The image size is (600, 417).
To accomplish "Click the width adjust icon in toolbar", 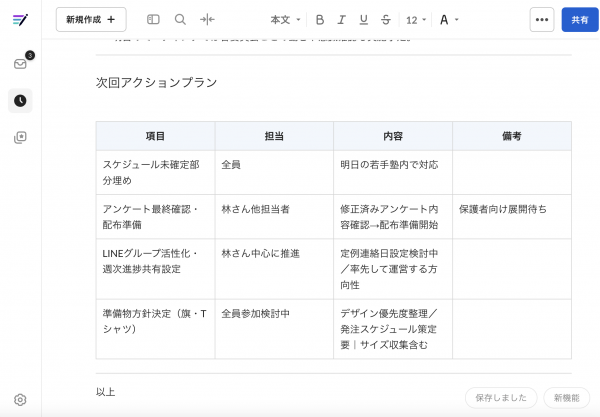I will click(x=207, y=19).
